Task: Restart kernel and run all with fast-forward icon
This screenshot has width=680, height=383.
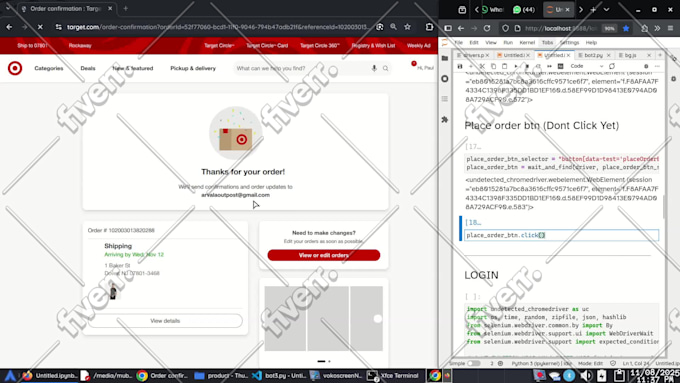Action: point(549,66)
